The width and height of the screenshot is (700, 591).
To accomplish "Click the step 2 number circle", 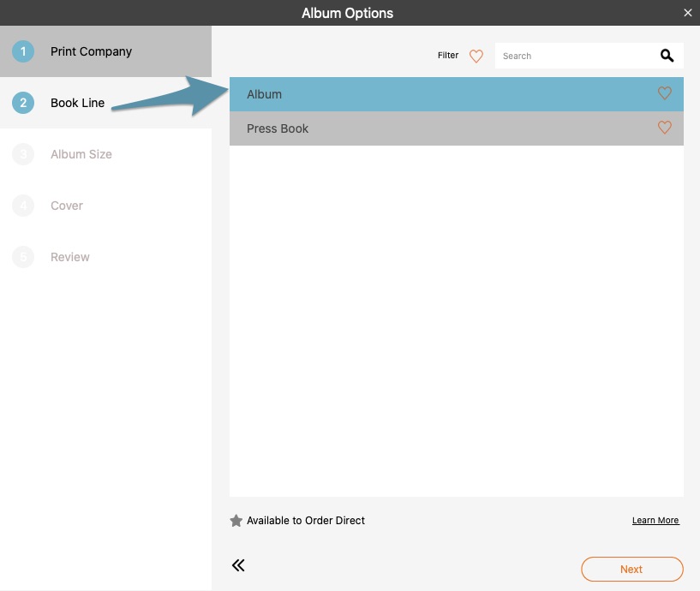I will click(23, 103).
